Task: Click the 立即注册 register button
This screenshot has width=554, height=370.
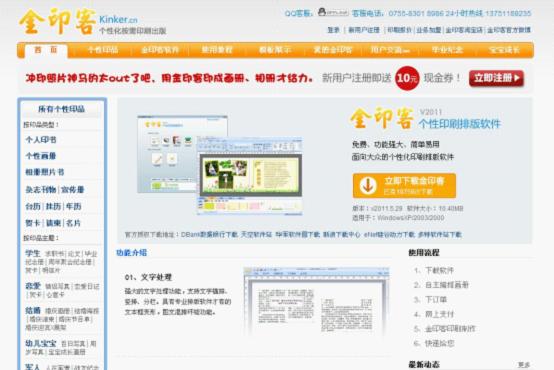Action: (x=496, y=78)
